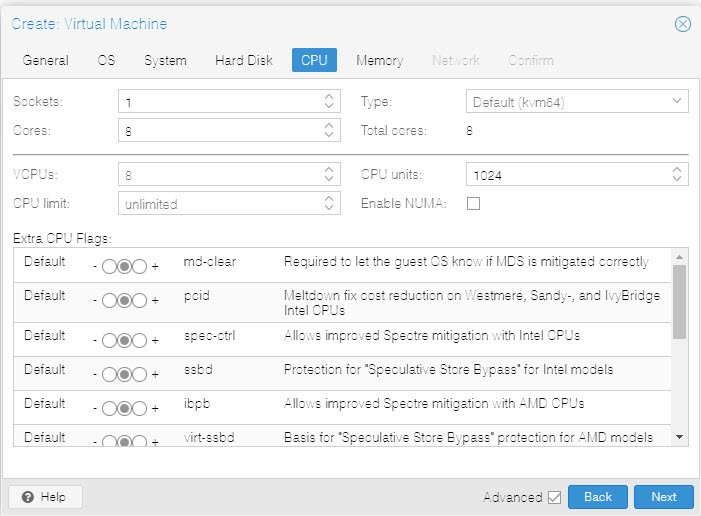Set spec-ctrl flag to on (right radio)
This screenshot has width=701, height=516.
(x=140, y=338)
